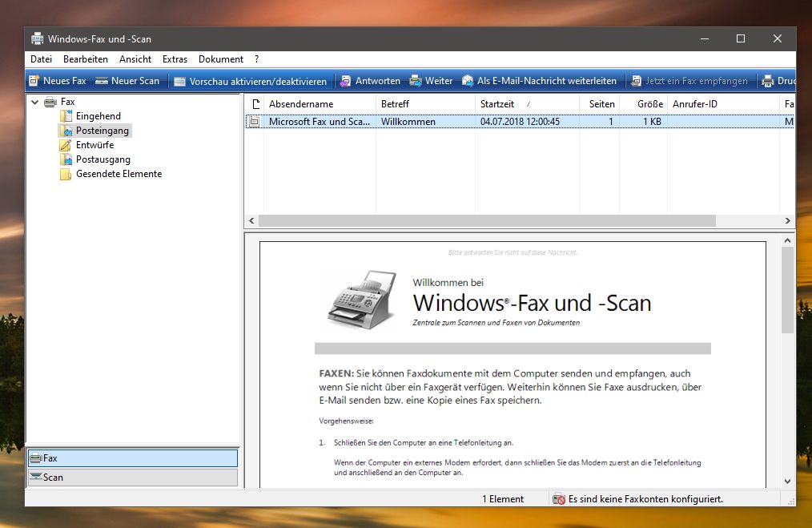Viewport: 812px width, 528px height.
Task: Click the "Willkommen" subject cell
Action: 408,122
